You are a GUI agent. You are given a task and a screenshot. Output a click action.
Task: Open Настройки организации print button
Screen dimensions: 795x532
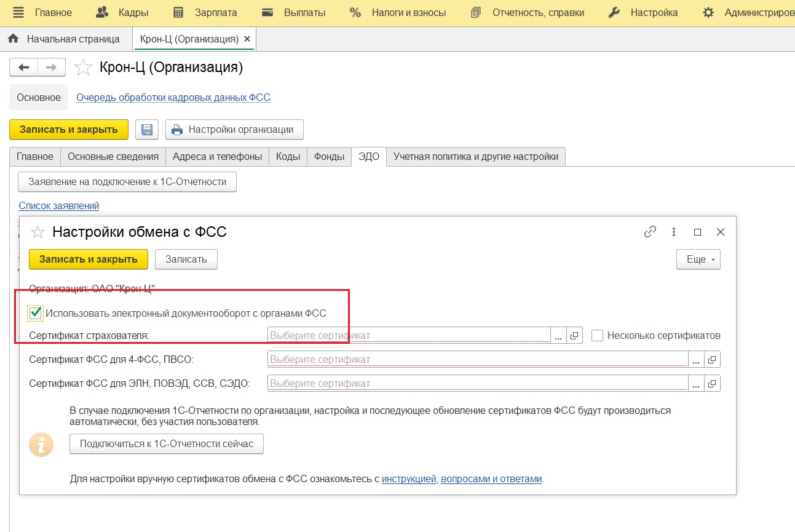pyautogui.click(x=234, y=130)
